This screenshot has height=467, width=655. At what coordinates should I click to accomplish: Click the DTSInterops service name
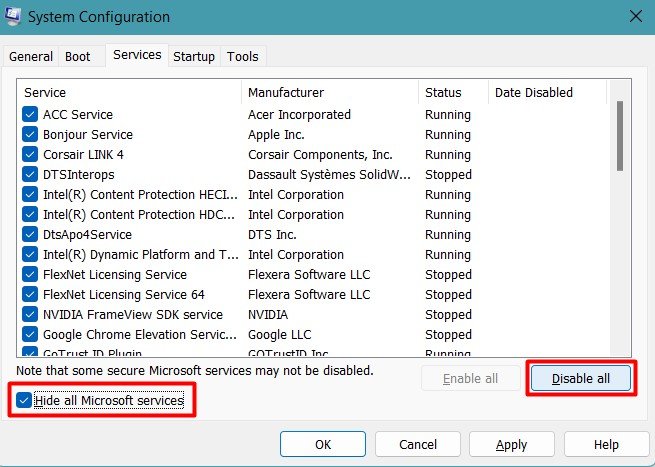79,175
